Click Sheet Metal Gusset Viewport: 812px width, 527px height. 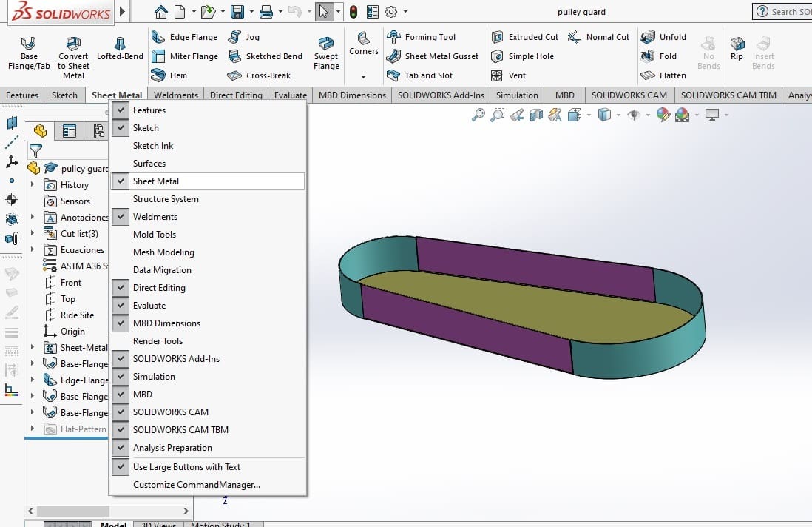(x=433, y=56)
